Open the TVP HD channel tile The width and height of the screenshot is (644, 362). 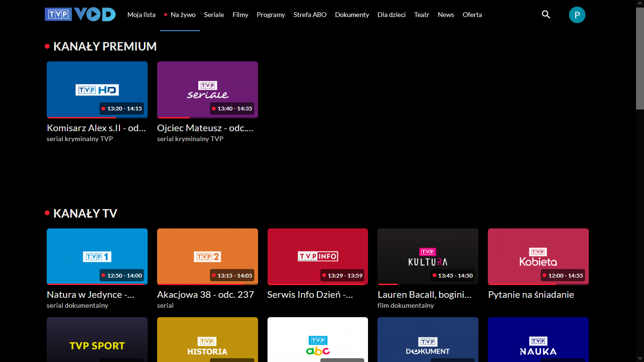[x=97, y=90]
